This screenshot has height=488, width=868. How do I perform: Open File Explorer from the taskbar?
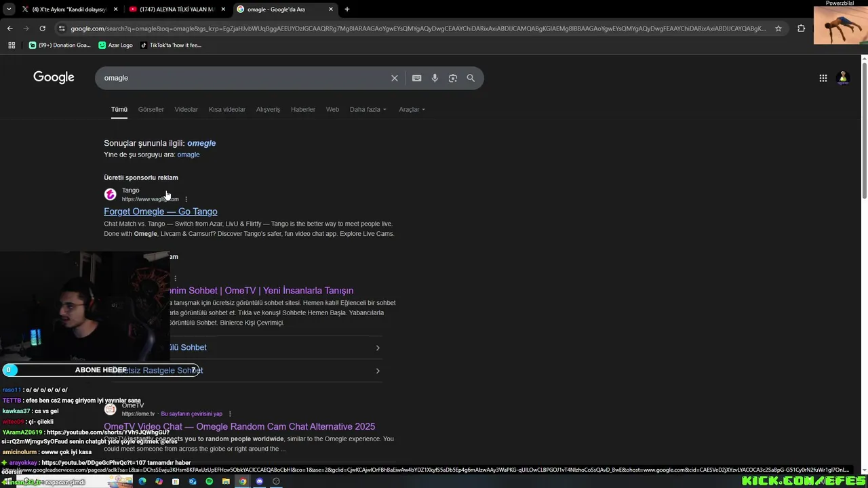[x=226, y=481]
